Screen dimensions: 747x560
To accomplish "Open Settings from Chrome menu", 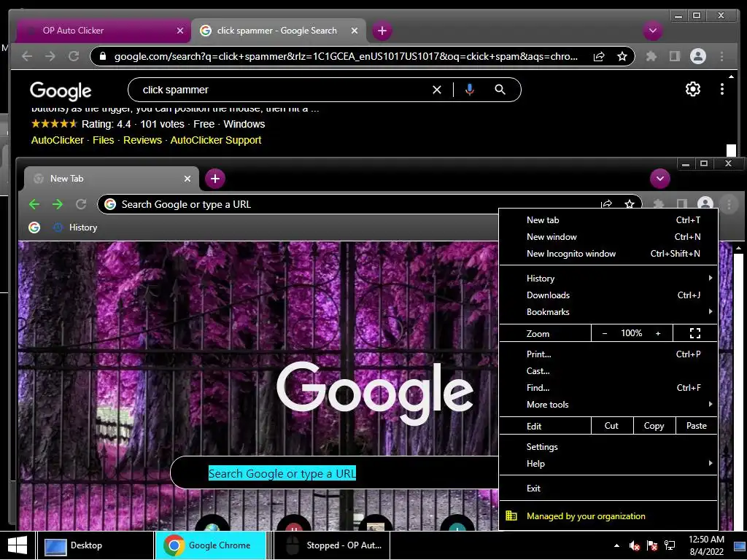I will [x=608, y=447].
